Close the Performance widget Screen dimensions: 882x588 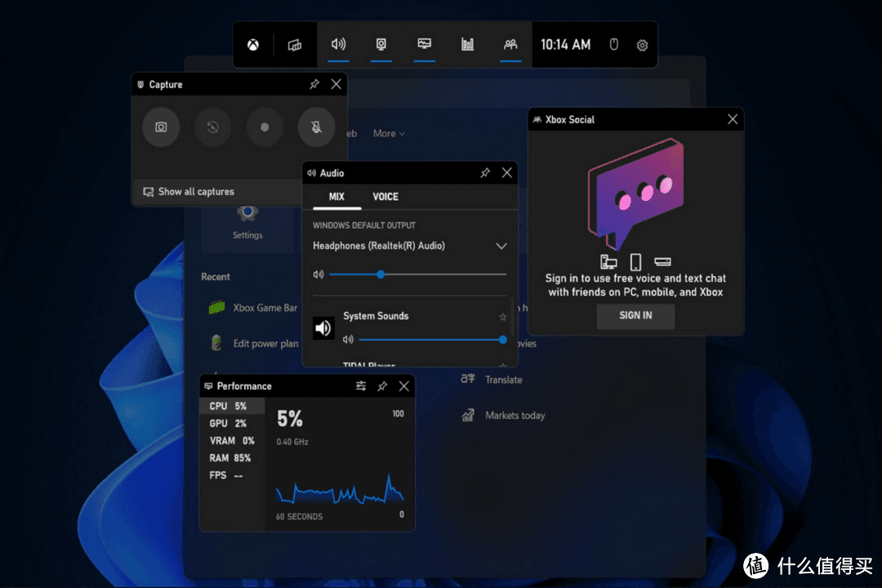point(404,386)
